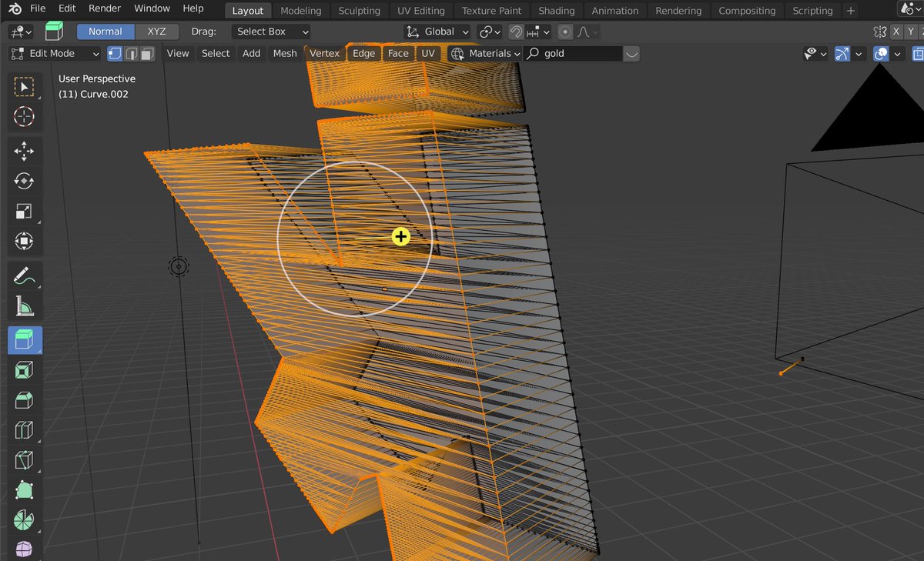Image resolution: width=924 pixels, height=561 pixels.
Task: Click the Blender logo menu icon
Action: 13,9
